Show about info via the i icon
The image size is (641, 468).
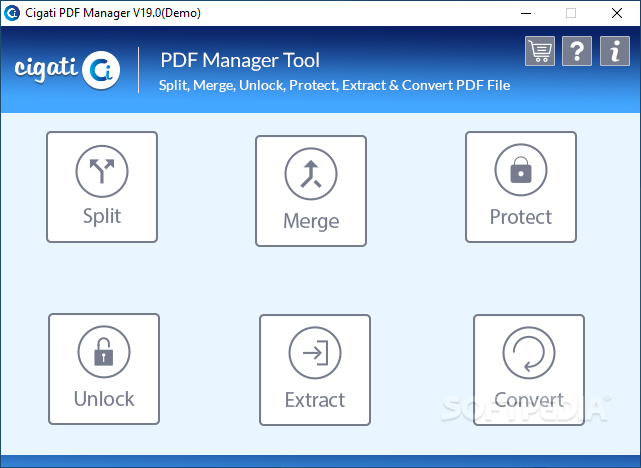point(615,51)
